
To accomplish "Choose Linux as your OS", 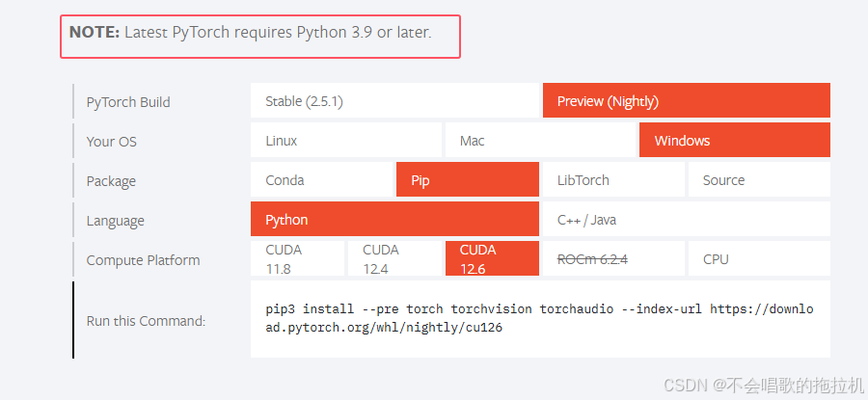I will tap(346, 141).
